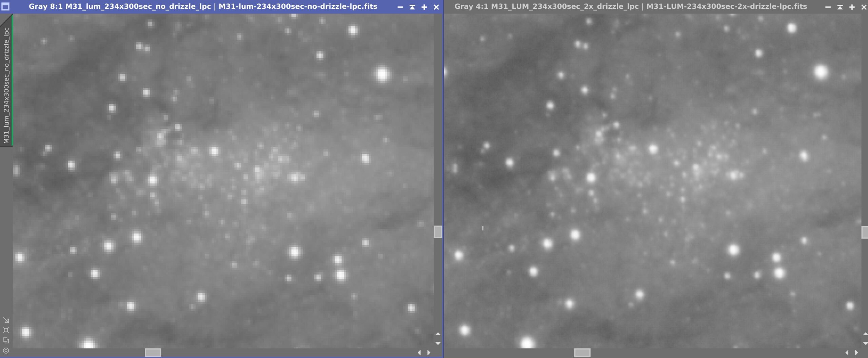The image size is (868, 358).
Task: Shade the 2x_drizzle image window
Action: pos(840,7)
